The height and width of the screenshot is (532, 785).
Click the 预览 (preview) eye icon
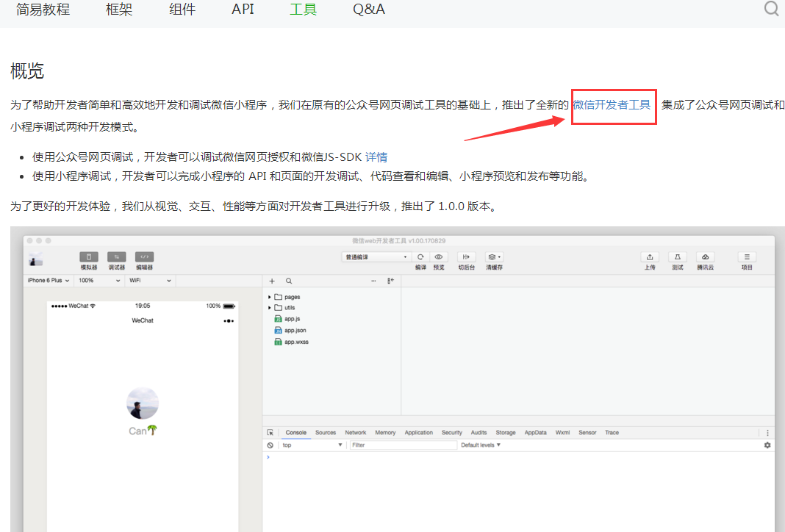tap(439, 256)
